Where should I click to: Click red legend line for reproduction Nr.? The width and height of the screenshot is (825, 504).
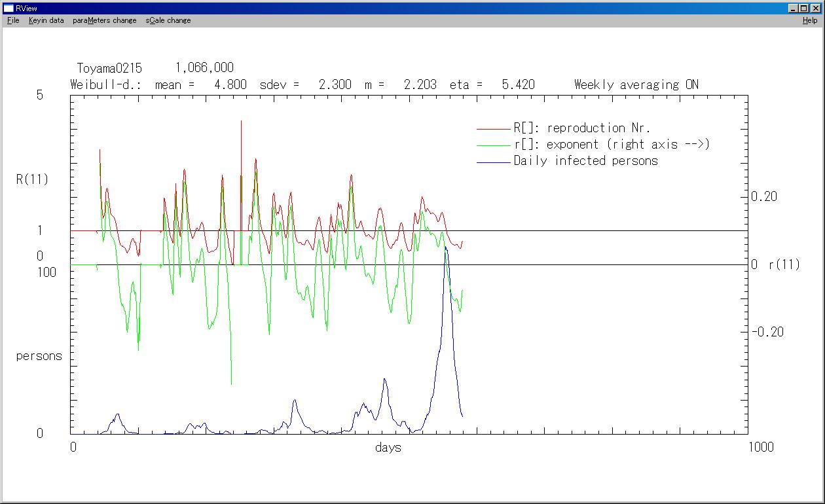pyautogui.click(x=493, y=129)
